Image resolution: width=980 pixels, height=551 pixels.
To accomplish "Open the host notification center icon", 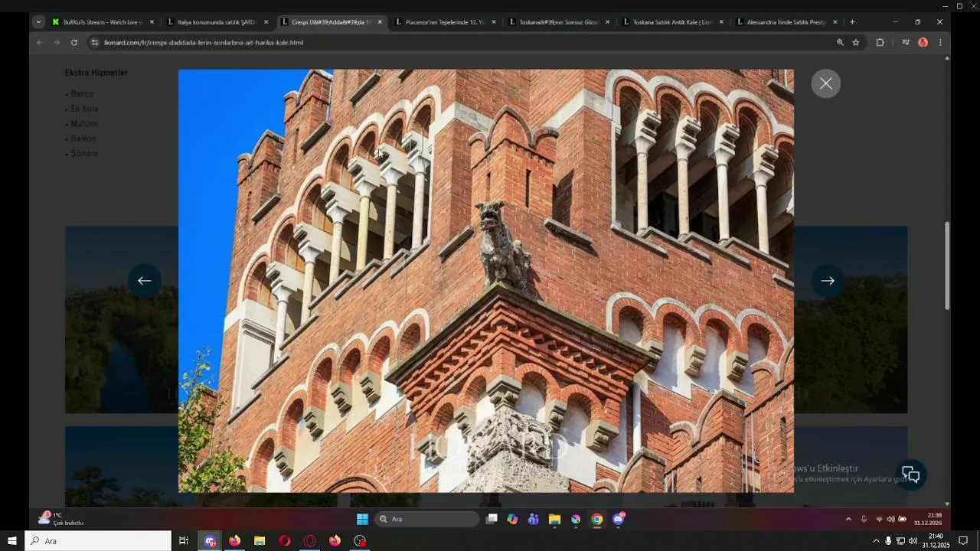I will (x=963, y=541).
